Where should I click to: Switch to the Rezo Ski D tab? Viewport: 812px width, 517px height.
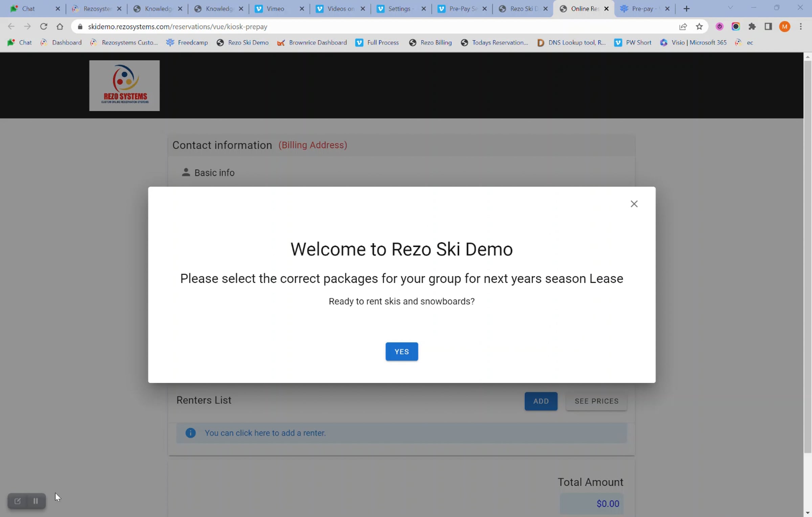point(524,9)
